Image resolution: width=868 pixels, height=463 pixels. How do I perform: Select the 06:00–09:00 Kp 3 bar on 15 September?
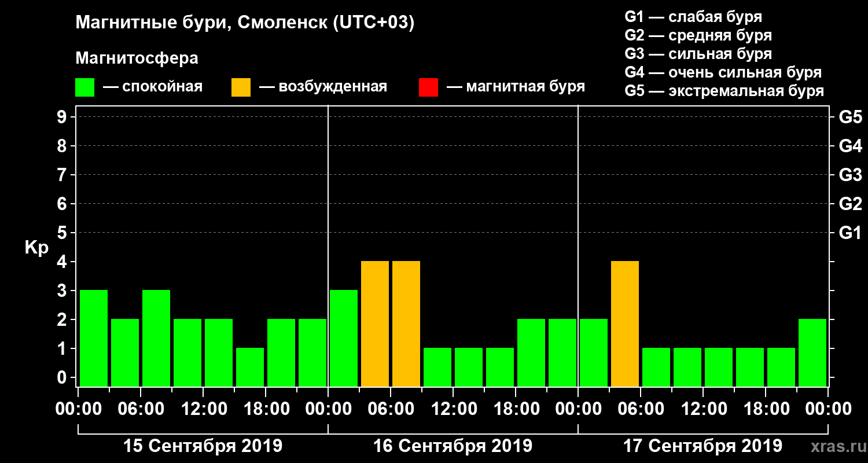point(156,338)
